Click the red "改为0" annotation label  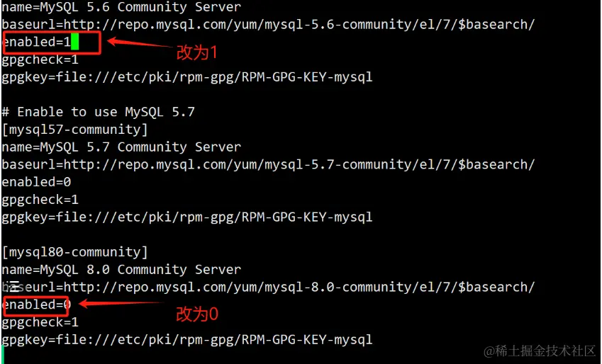(x=196, y=314)
